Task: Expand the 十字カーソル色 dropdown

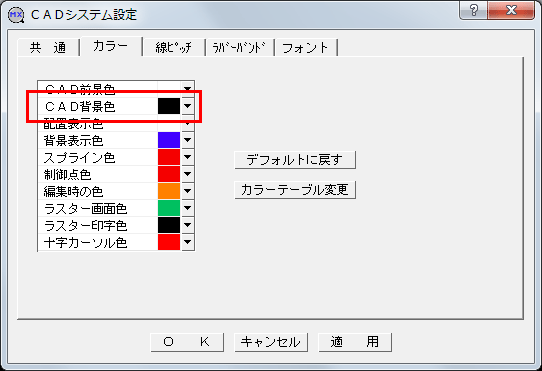Action: coord(187,242)
